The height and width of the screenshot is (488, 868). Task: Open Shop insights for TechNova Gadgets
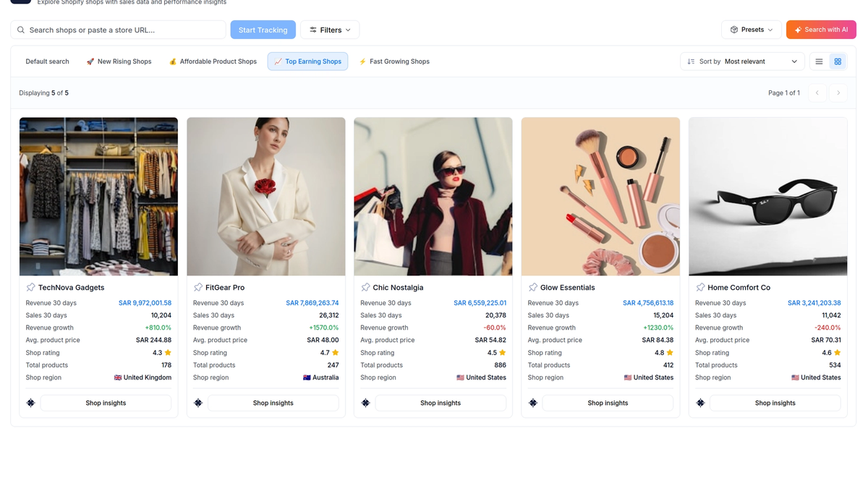click(106, 403)
